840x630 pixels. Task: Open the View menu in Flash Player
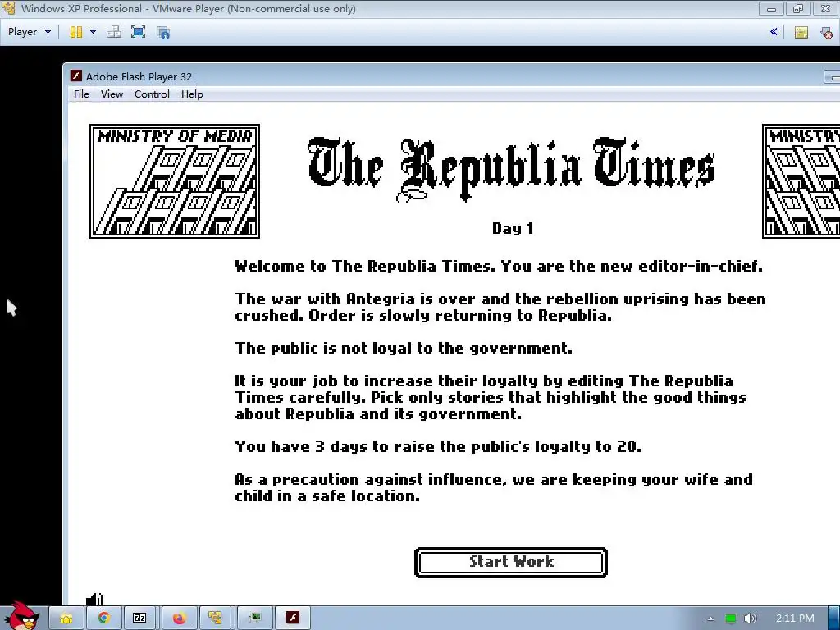[112, 94]
